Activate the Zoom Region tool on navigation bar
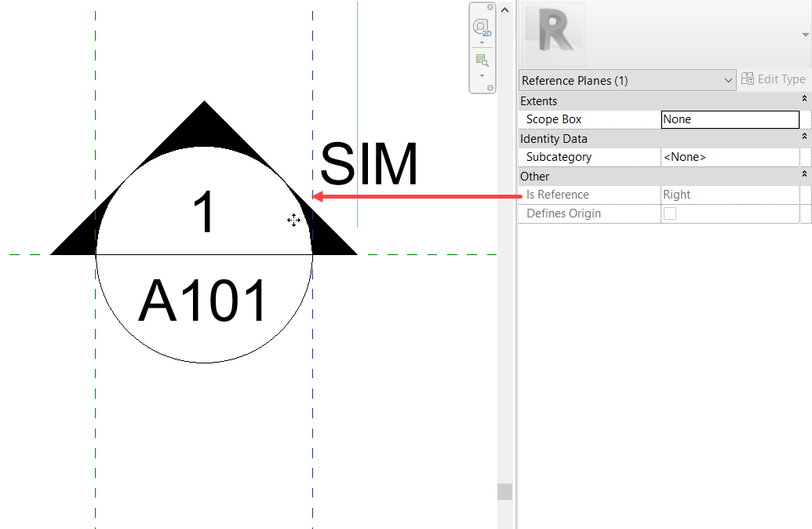This screenshot has width=812, height=529. (481, 60)
